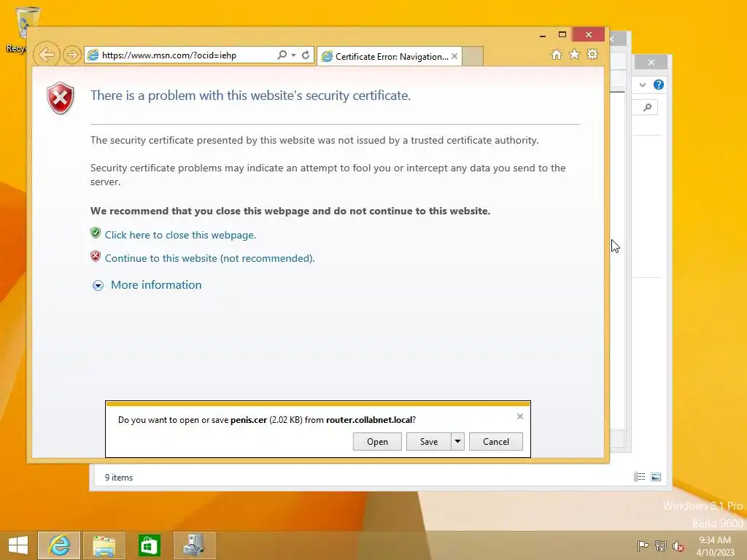Click the Help icon in background window

(x=659, y=85)
